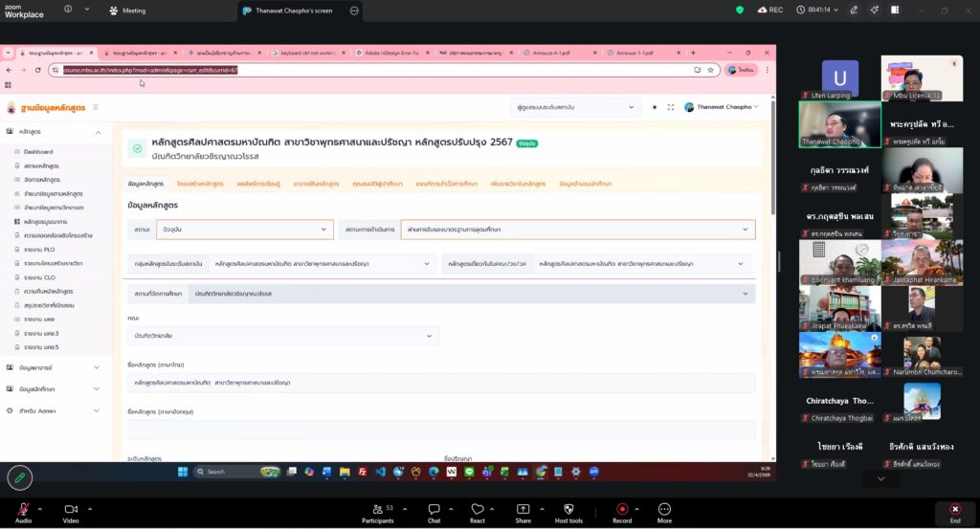This screenshot has width=980, height=529.
Task: Bookmark the page with star icon
Action: [x=710, y=70]
